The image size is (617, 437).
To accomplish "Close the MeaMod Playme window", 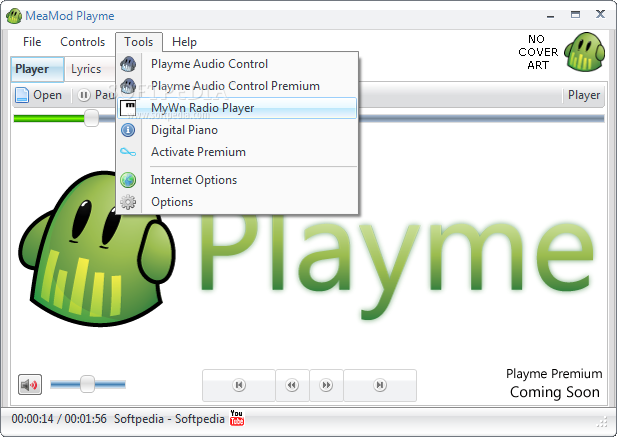I will [600, 15].
